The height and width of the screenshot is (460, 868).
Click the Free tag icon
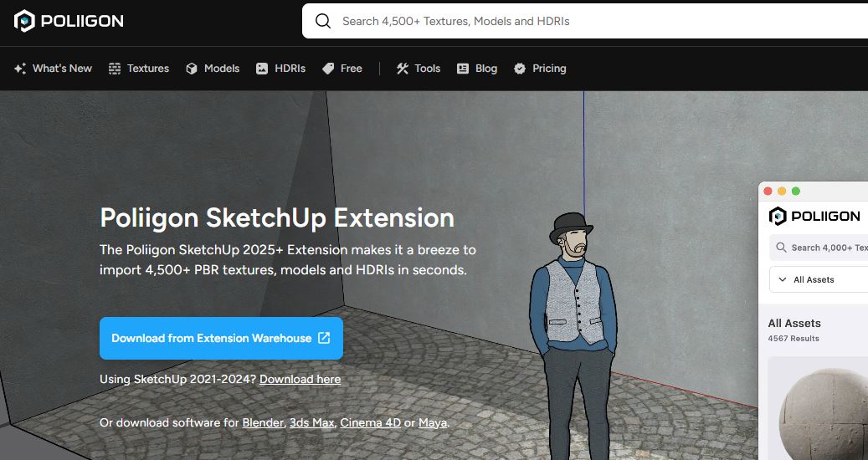point(328,69)
